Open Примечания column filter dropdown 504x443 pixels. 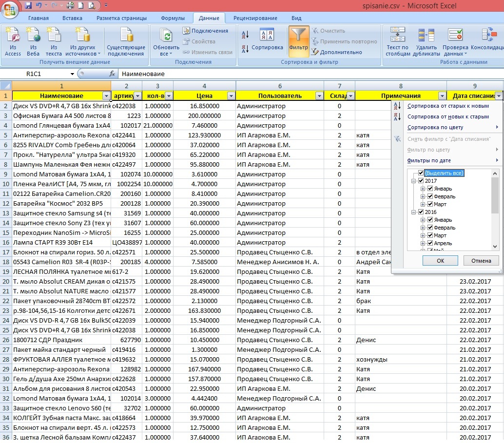pyautogui.click(x=442, y=96)
